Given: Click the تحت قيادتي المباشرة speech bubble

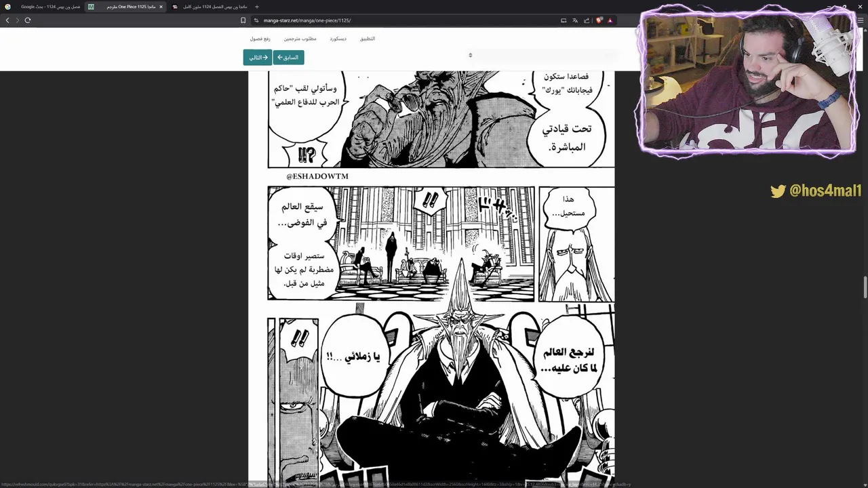Looking at the screenshot, I should (566, 138).
